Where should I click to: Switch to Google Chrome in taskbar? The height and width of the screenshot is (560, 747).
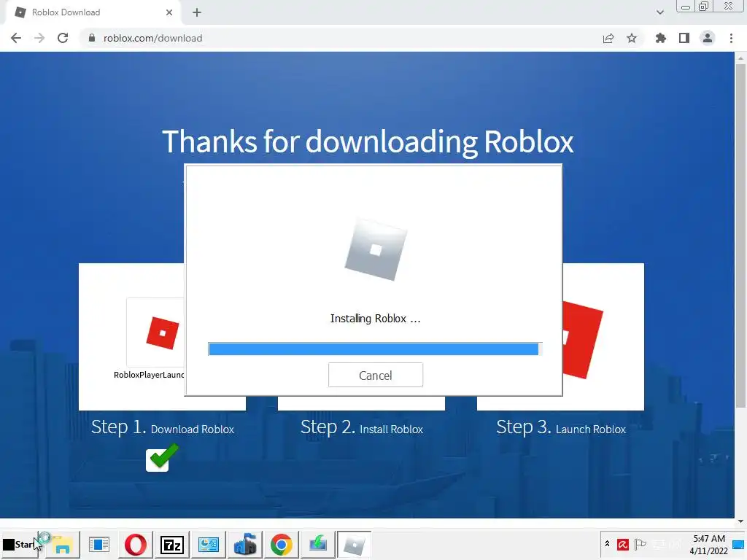(281, 544)
